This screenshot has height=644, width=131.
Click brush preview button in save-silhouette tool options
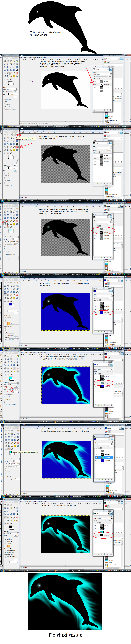[8, 94]
